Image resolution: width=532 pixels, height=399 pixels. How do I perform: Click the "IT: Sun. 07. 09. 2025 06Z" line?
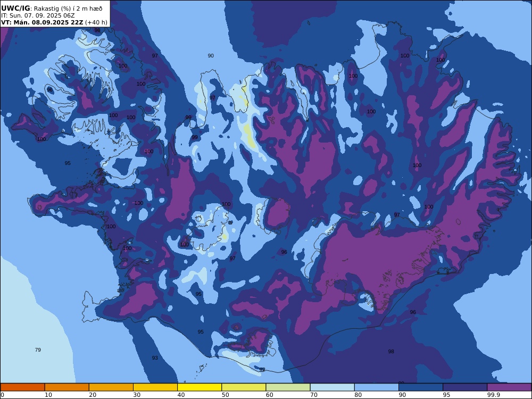tap(38, 15)
